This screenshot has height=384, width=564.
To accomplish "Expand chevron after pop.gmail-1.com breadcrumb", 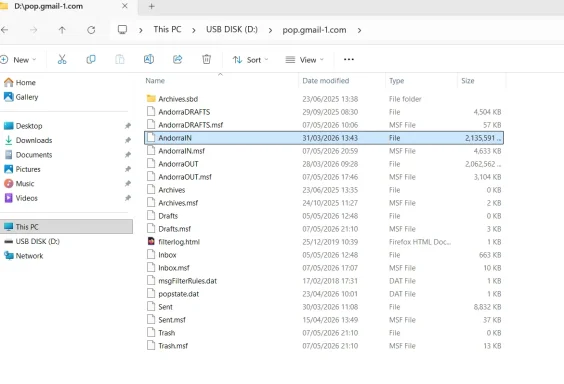I will [x=359, y=30].
